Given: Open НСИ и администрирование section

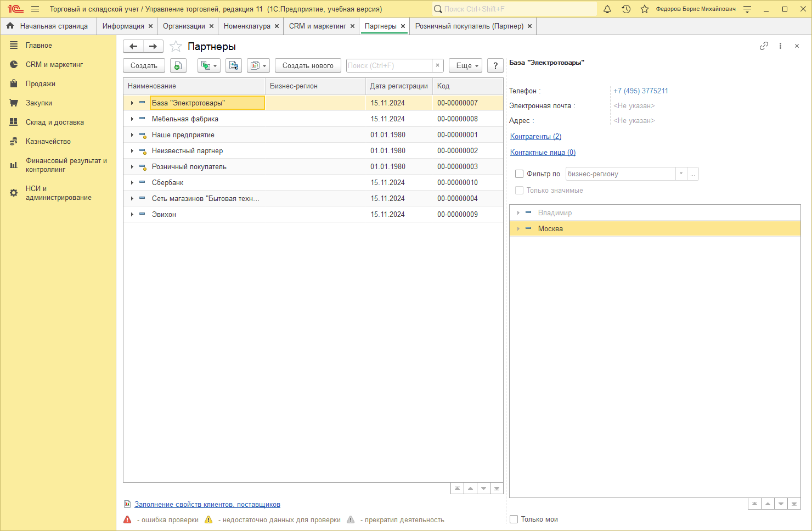Looking at the screenshot, I should [x=58, y=193].
